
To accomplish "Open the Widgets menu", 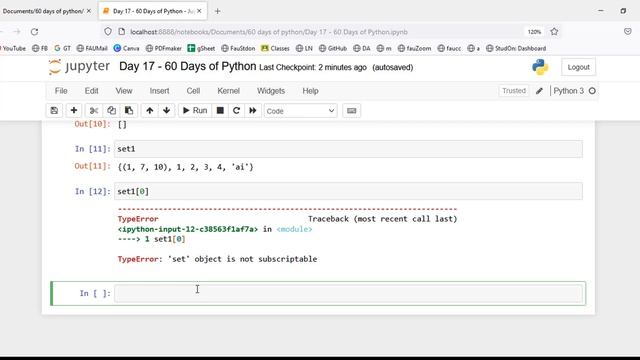I will 271,91.
